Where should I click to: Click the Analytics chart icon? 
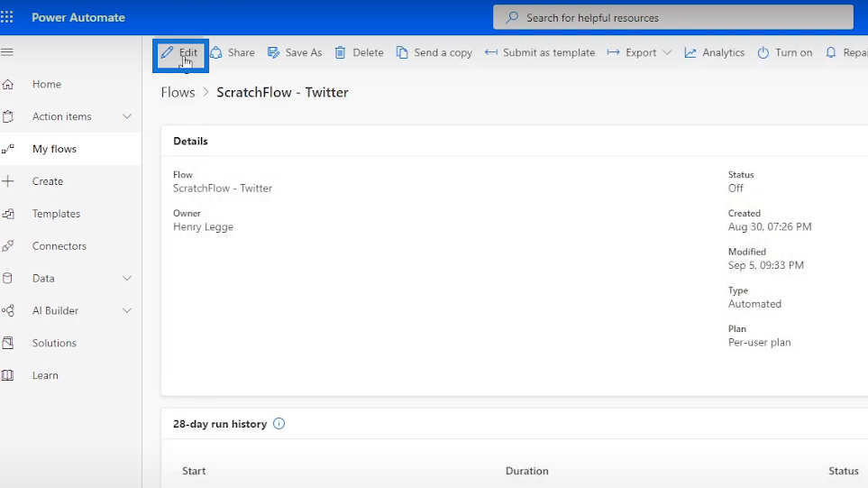point(690,52)
